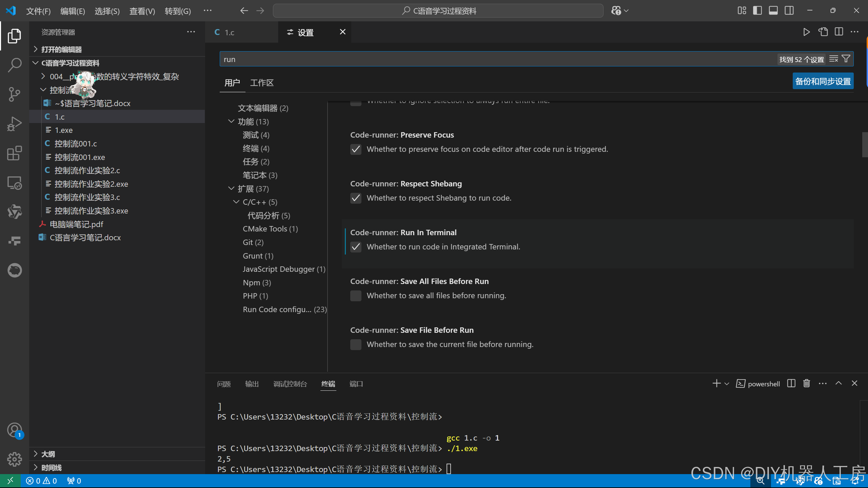
Task: Uncheck the Run In Terminal checkbox
Action: coord(356,247)
